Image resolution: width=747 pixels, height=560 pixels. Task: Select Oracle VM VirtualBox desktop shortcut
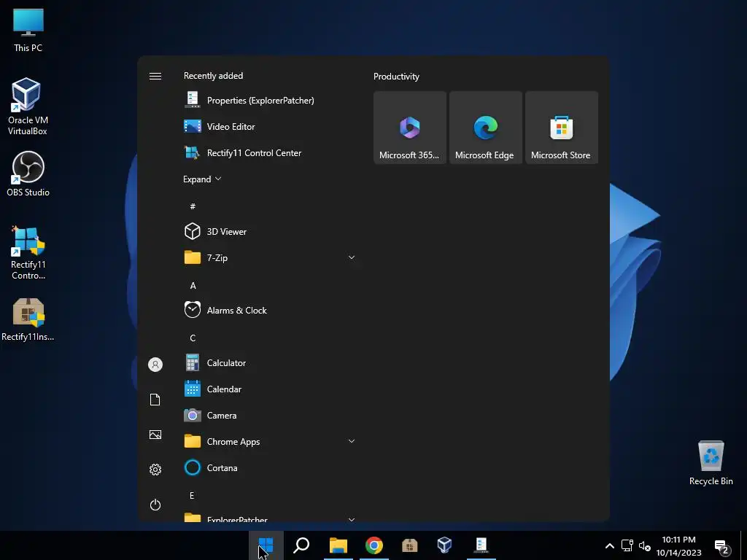(x=28, y=106)
